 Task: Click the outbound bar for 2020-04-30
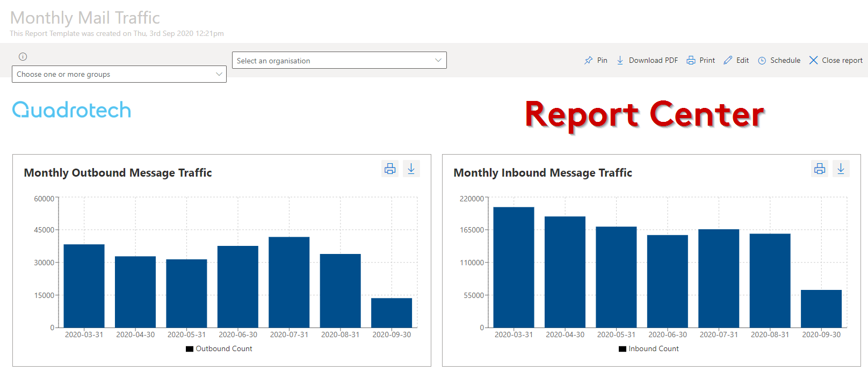click(135, 292)
